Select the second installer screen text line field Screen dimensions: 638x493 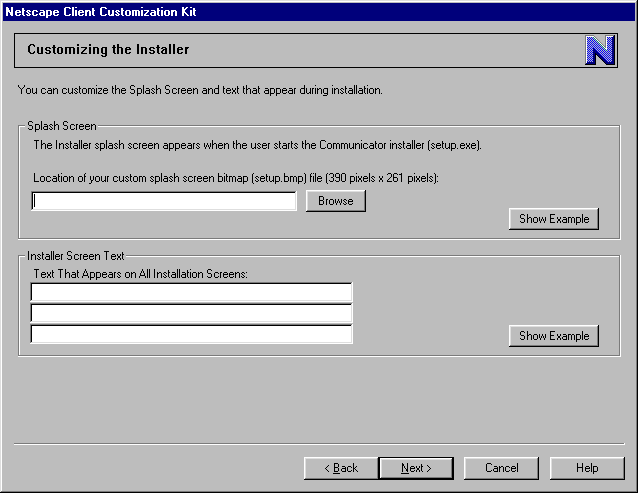(x=191, y=313)
